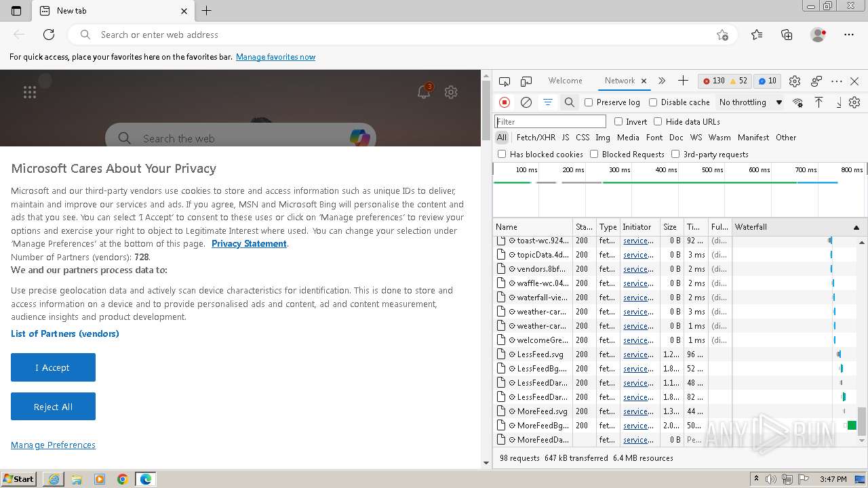
Task: Open new tab page settings gear
Action: (451, 92)
